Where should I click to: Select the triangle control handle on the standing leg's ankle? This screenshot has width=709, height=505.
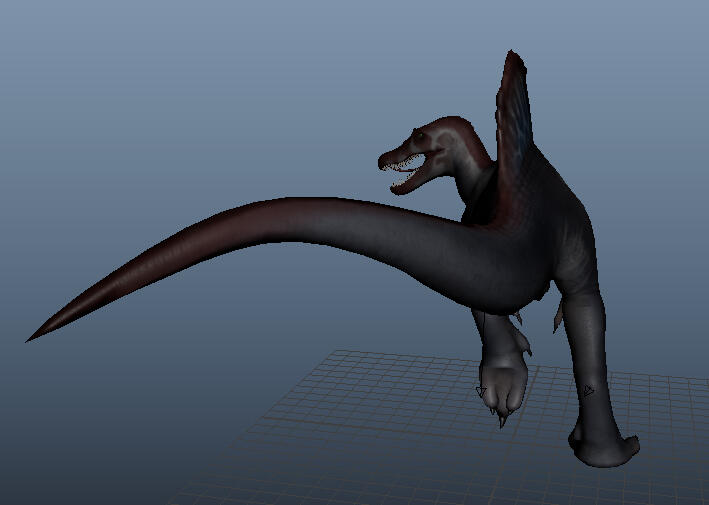coord(588,391)
